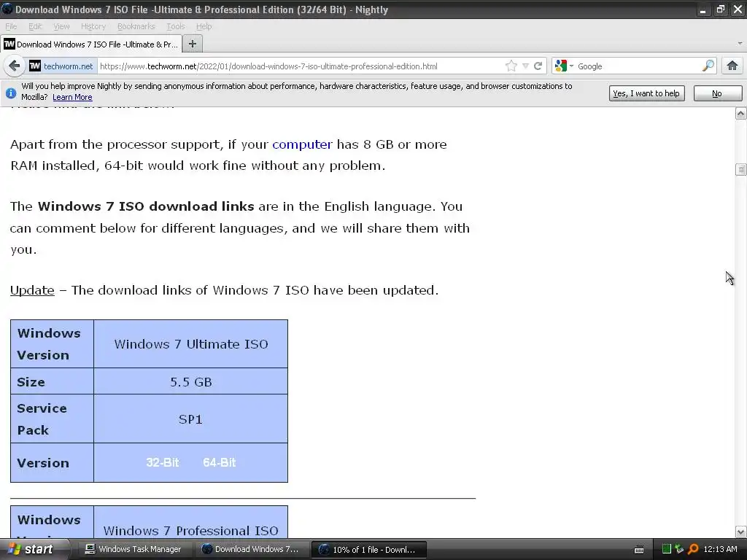747x560 pixels.
Task: Open a new tab with the plus button
Action: coord(193,44)
